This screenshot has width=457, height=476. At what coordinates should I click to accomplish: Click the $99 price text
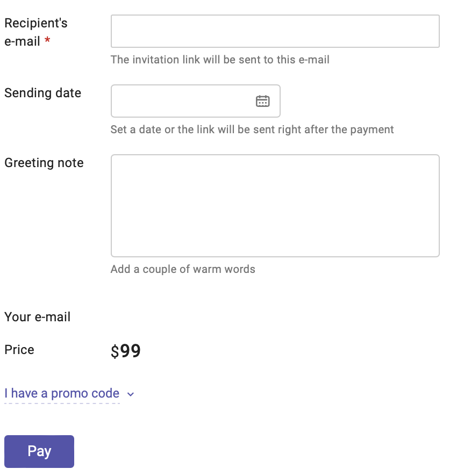(125, 350)
